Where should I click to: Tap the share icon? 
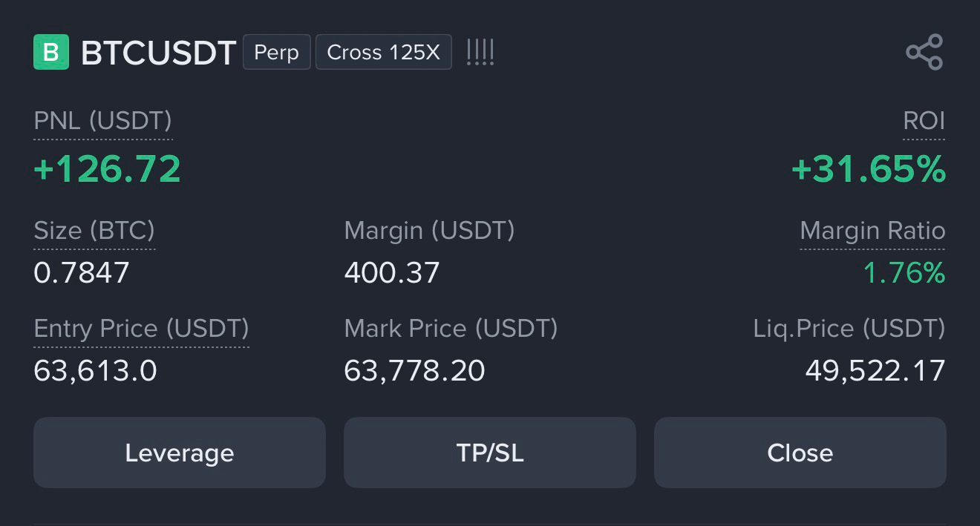924,52
